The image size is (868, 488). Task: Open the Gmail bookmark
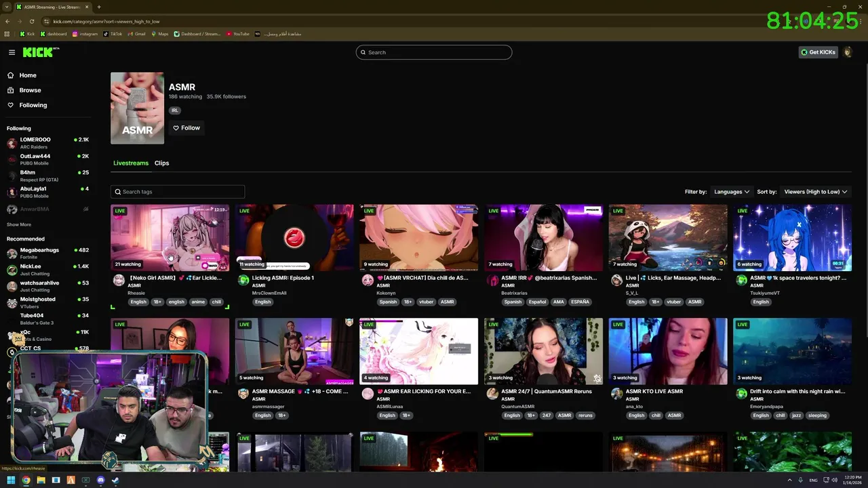[137, 34]
